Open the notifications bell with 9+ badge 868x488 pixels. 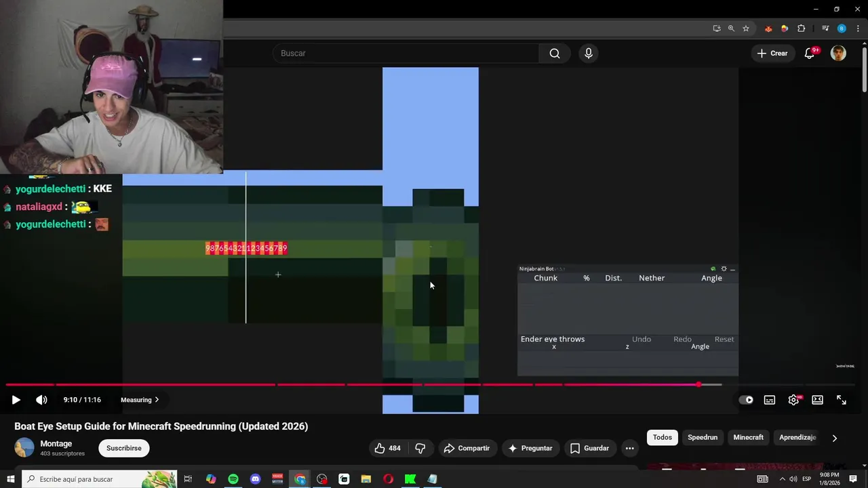pyautogui.click(x=810, y=53)
